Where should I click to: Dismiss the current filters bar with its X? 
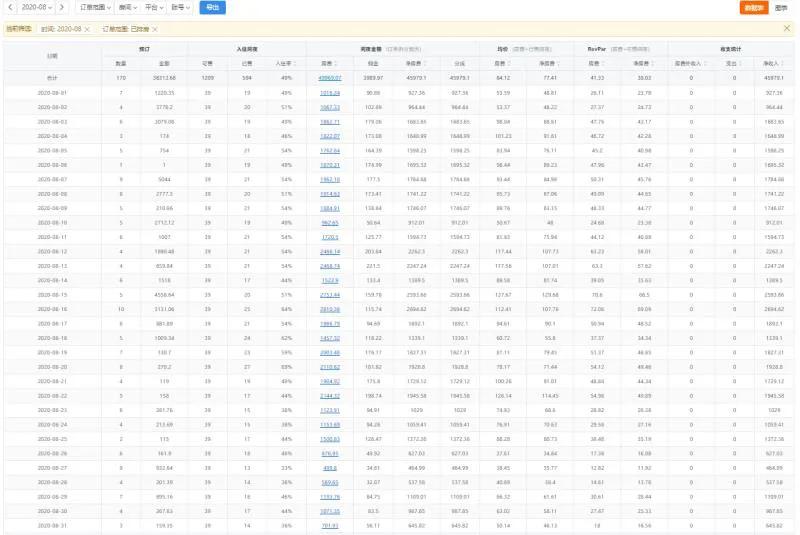tap(786, 29)
